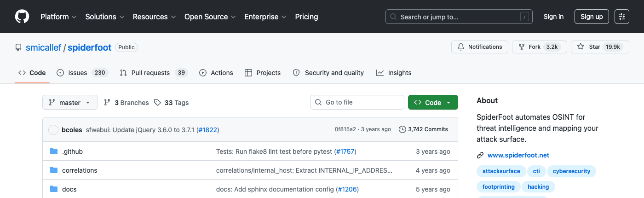Expand the Enterprise menu
This screenshot has width=644, height=198.
[x=265, y=17]
